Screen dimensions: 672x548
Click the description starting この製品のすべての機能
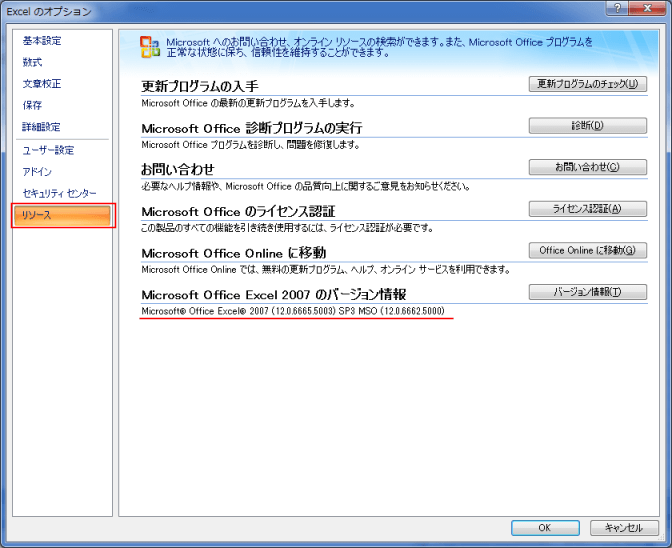pos(287,228)
